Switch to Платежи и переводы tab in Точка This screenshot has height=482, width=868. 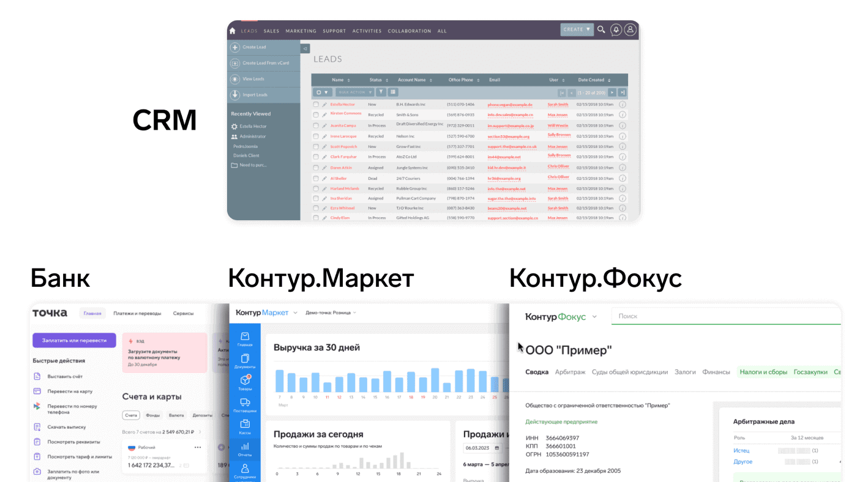137,313
